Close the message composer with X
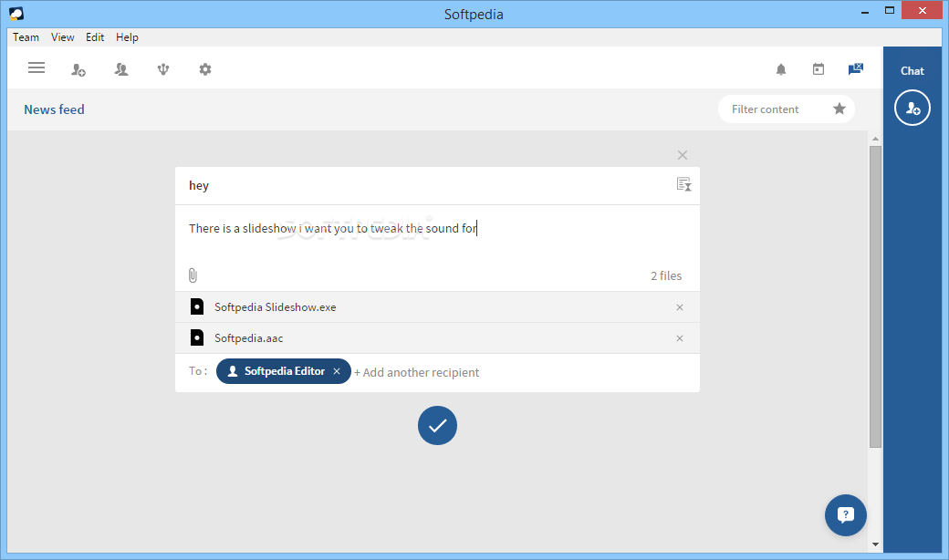The image size is (949, 560). coord(683,155)
